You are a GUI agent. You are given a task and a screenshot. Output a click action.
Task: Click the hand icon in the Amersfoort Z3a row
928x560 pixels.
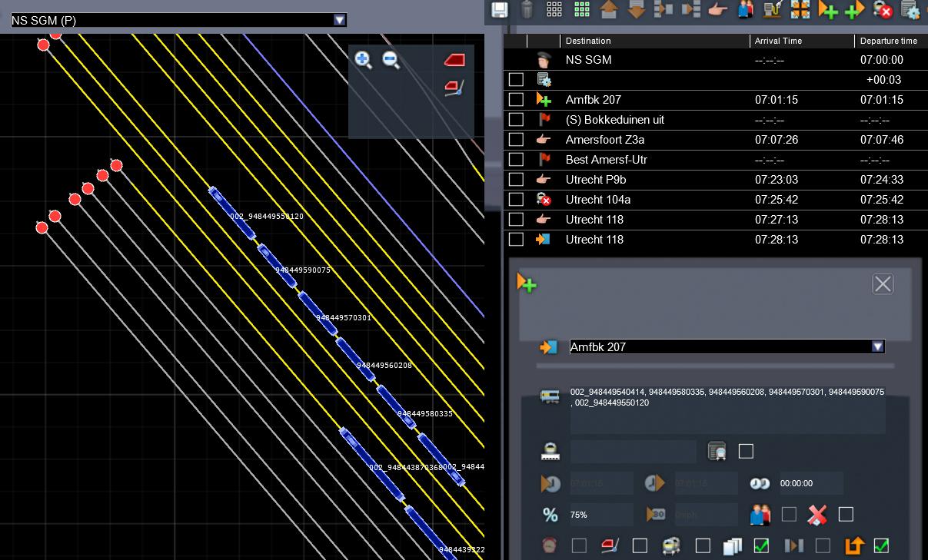tap(544, 139)
